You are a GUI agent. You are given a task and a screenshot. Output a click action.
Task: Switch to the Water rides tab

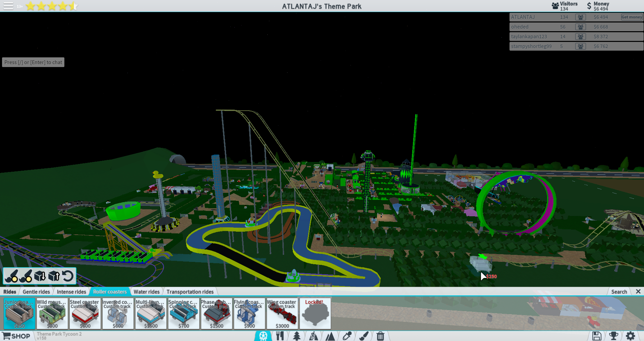(147, 292)
